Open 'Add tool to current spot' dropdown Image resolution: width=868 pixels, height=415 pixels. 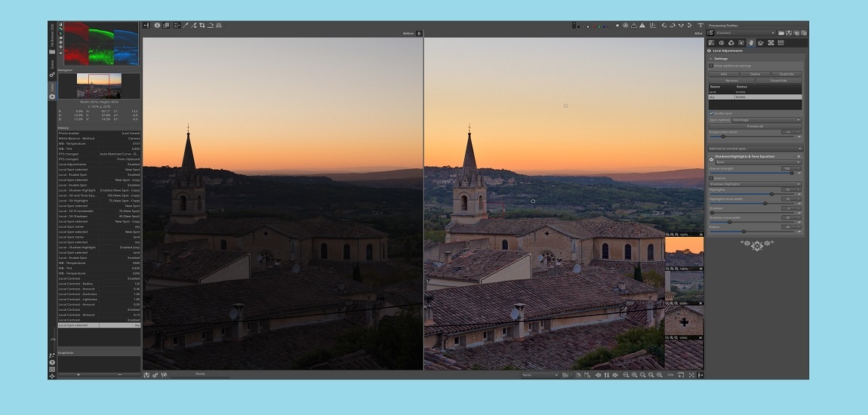(756, 149)
